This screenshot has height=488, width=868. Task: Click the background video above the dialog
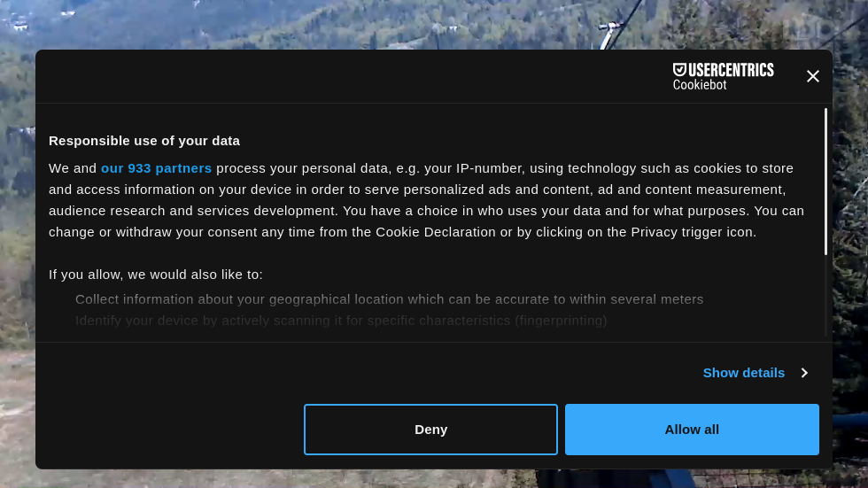click(x=354, y=24)
